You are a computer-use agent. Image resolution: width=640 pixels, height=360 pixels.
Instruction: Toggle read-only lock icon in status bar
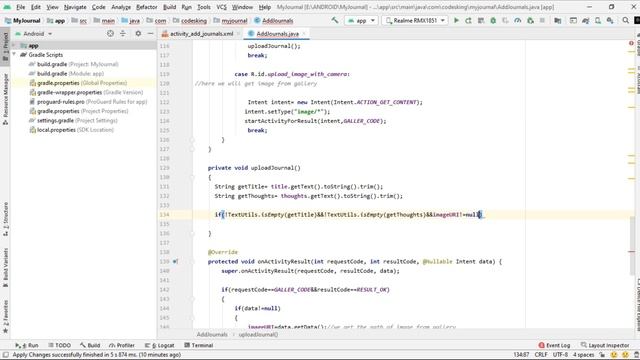click(602, 355)
